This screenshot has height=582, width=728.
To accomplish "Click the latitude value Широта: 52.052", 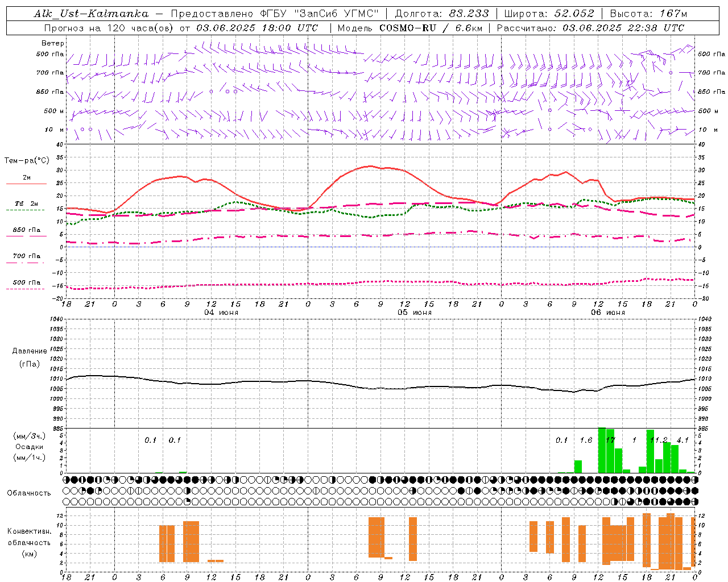I will (549, 14).
